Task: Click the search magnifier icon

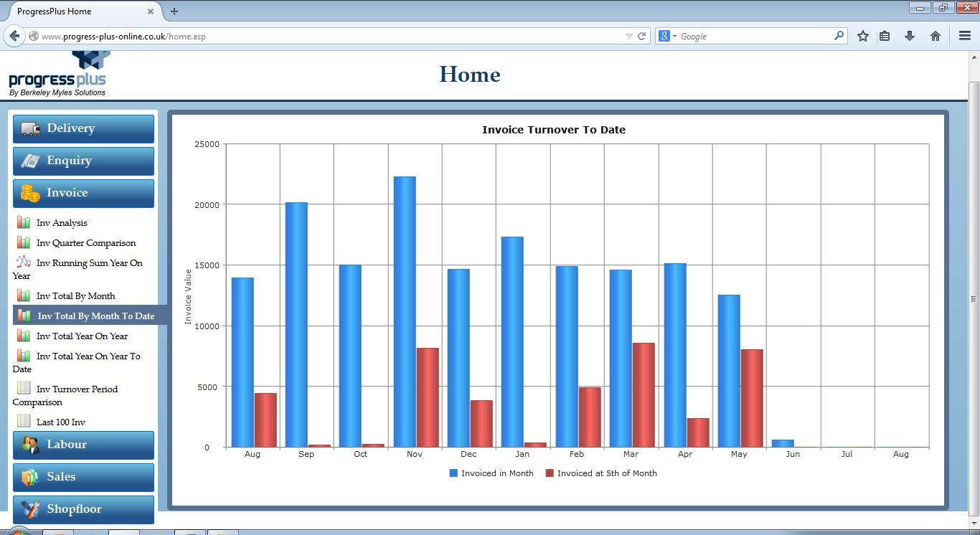Action: click(839, 36)
